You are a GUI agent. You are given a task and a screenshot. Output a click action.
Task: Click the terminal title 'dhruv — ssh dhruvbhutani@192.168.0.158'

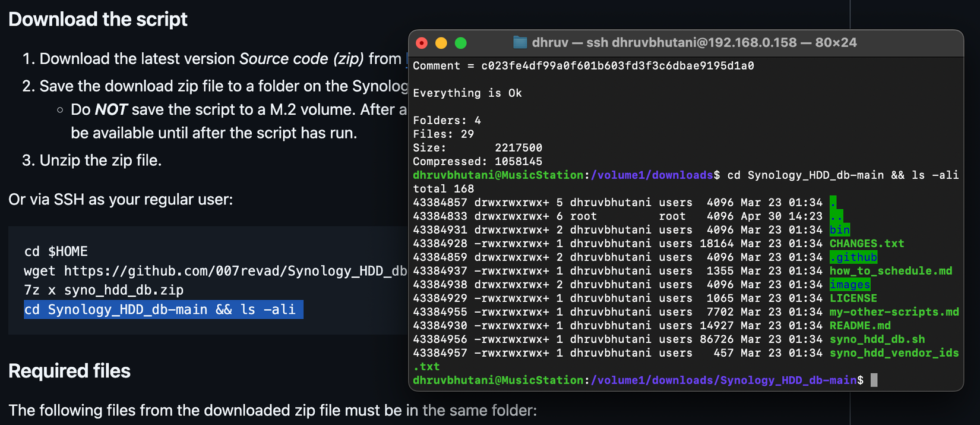(x=664, y=43)
